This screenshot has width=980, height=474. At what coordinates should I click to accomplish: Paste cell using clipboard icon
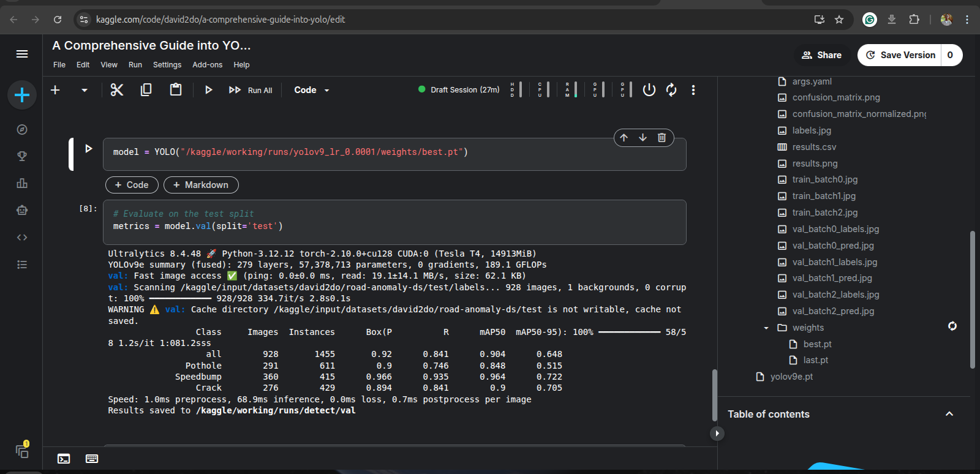tap(176, 90)
